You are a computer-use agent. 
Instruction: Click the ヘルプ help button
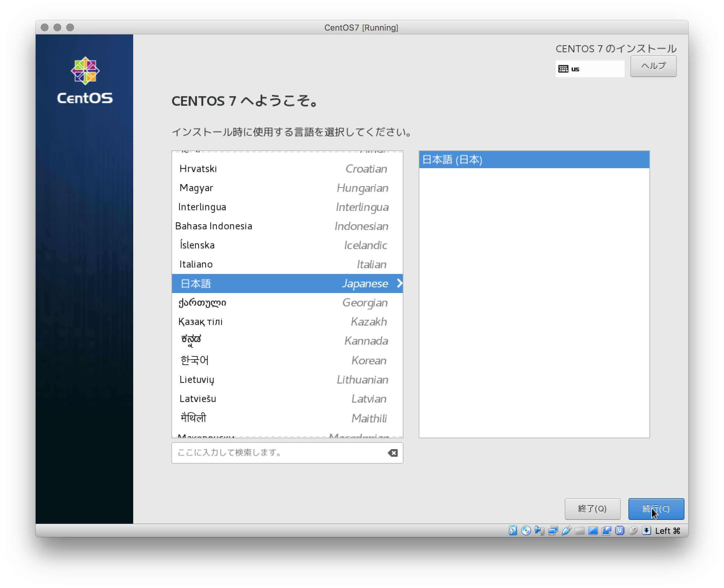pyautogui.click(x=653, y=66)
